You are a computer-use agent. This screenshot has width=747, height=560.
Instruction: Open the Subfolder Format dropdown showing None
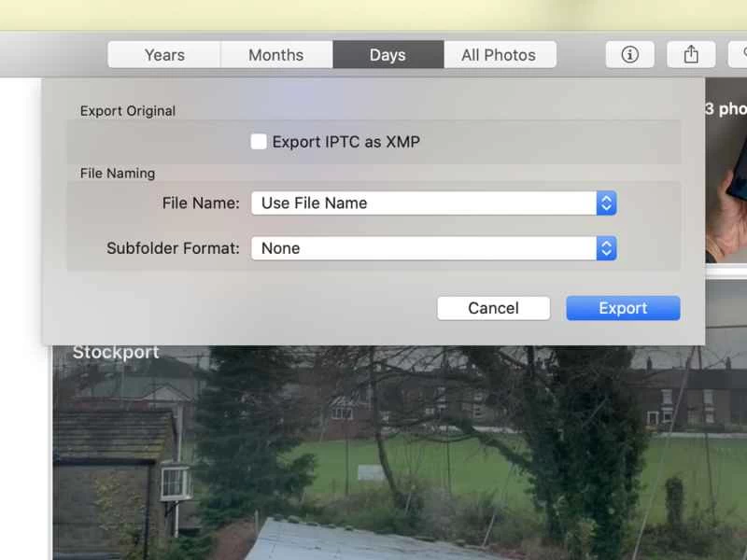[x=430, y=248]
